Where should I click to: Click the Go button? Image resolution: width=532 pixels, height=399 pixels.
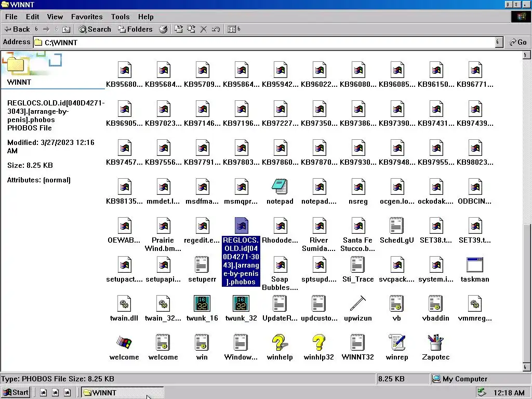(518, 43)
